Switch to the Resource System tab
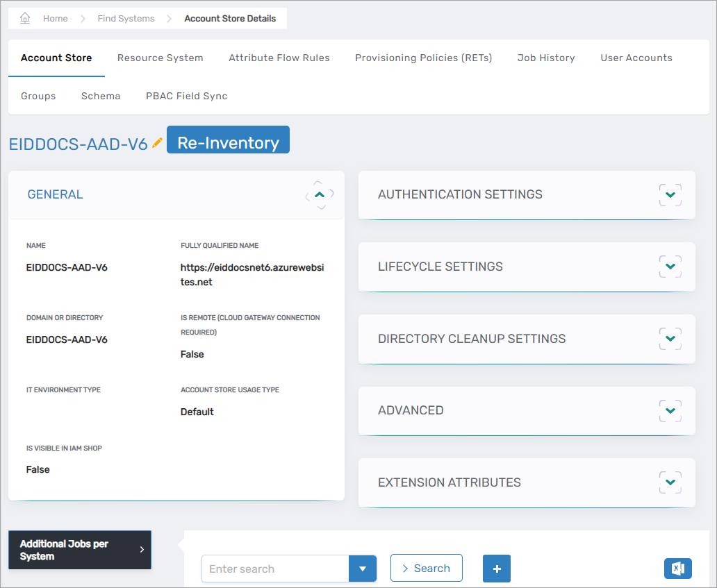This screenshot has height=588, width=717. pyautogui.click(x=160, y=58)
